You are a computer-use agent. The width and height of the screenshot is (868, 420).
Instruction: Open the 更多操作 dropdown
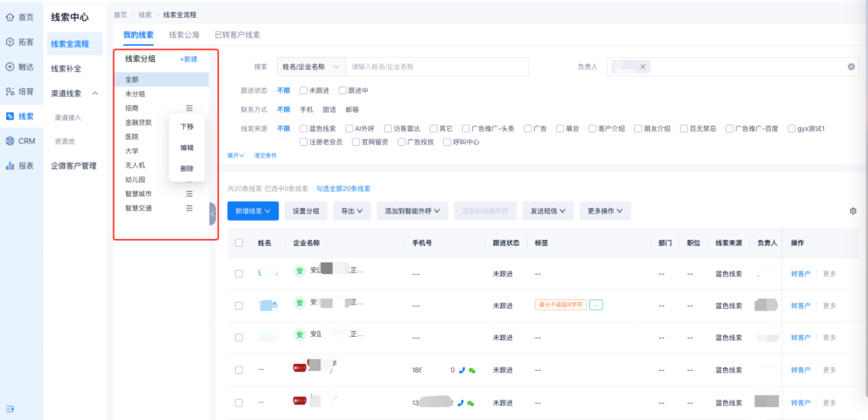pos(605,210)
